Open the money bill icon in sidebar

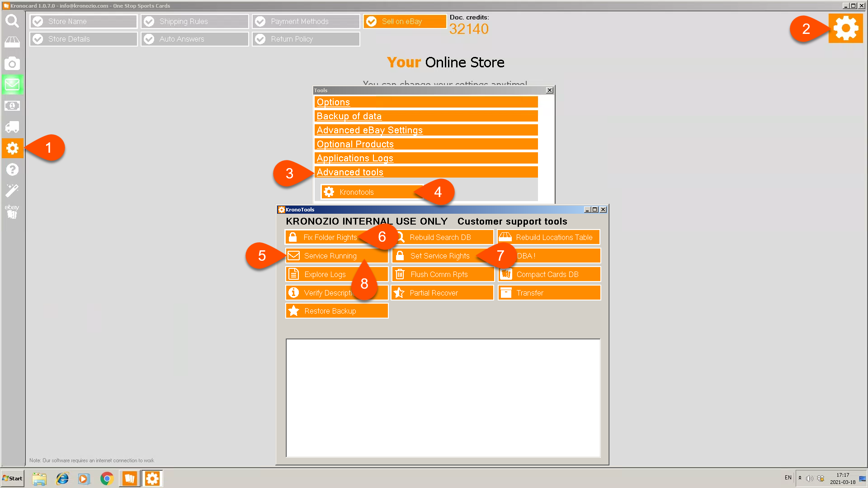12,106
